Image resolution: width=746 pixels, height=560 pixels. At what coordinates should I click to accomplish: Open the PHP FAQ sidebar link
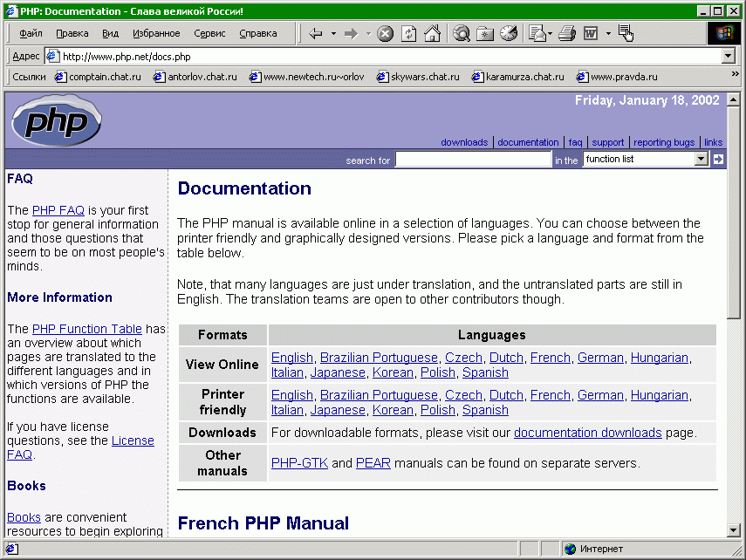(58, 210)
